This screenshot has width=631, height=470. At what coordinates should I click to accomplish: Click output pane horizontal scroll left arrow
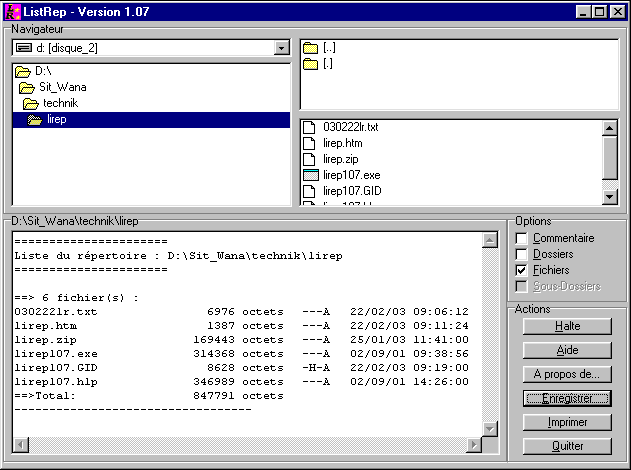tap(21, 445)
